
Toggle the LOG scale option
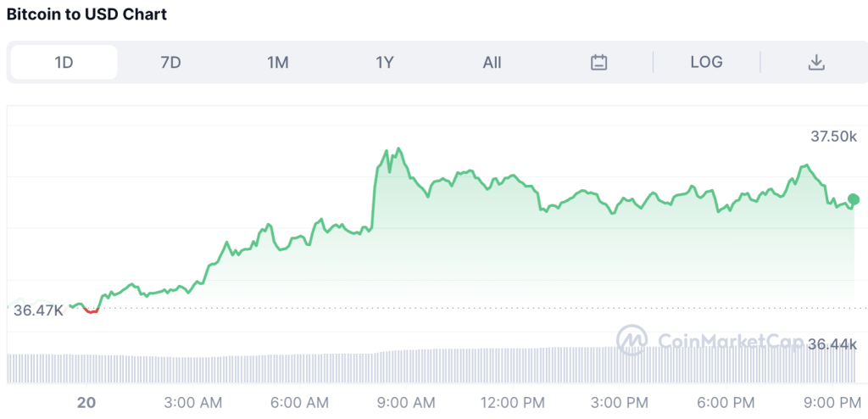(x=706, y=62)
